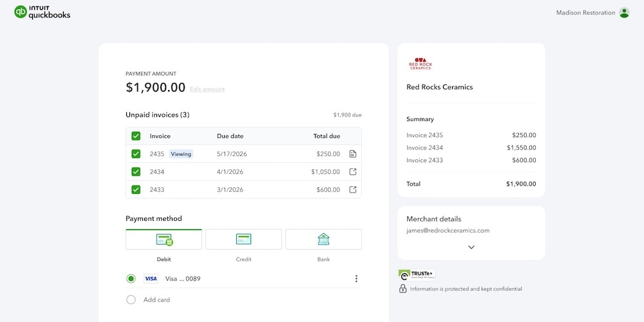Click due date 4/1/2026
The width and height of the screenshot is (644, 322).
230,172
